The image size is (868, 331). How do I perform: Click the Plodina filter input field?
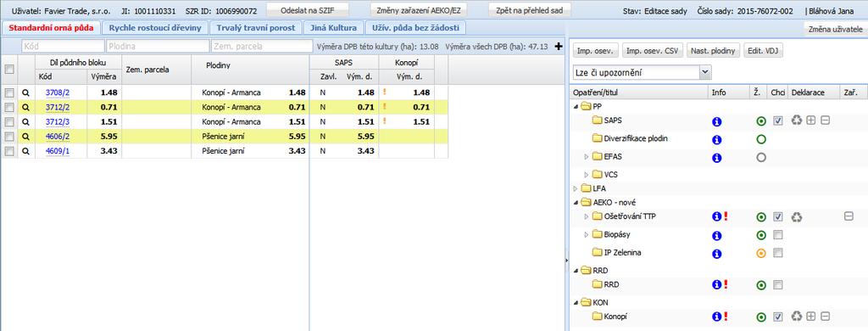[x=158, y=47]
